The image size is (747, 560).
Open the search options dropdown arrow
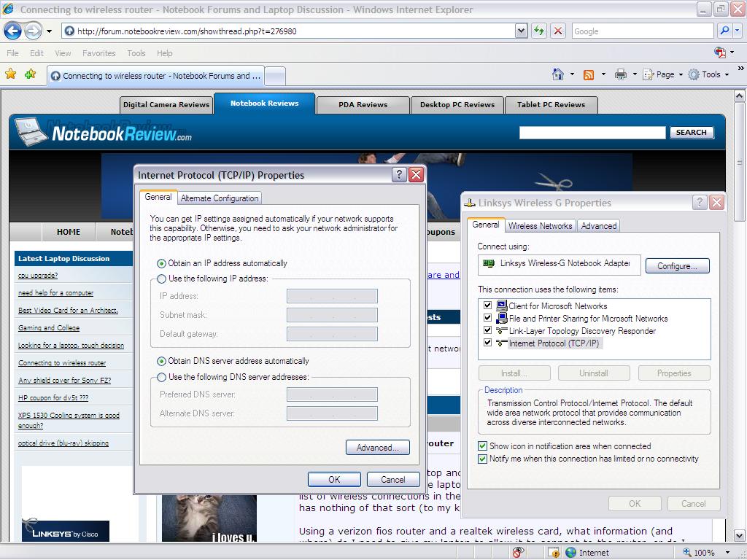738,31
